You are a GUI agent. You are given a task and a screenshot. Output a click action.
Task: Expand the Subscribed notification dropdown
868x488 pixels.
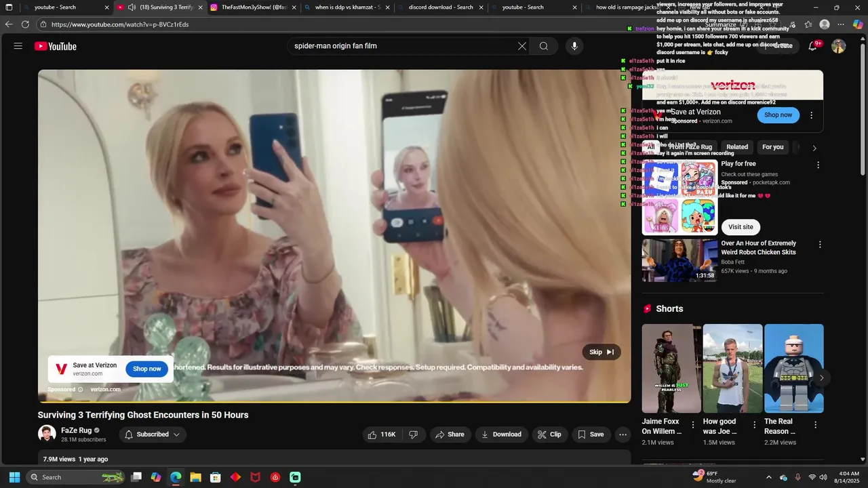(153, 434)
